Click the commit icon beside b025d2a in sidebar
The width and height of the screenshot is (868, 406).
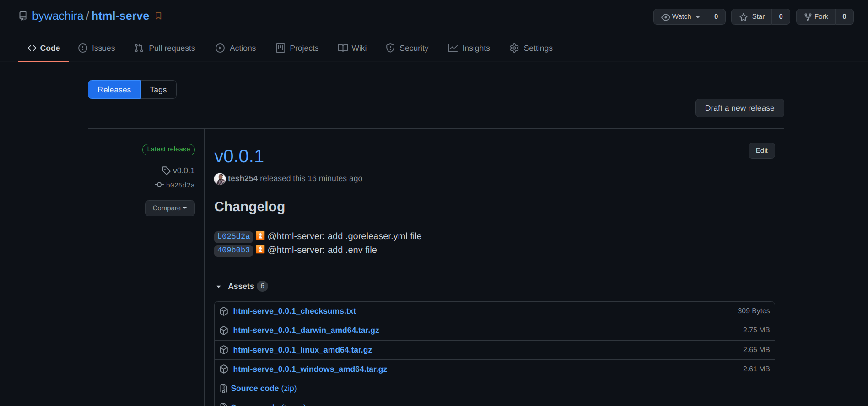pos(159,185)
